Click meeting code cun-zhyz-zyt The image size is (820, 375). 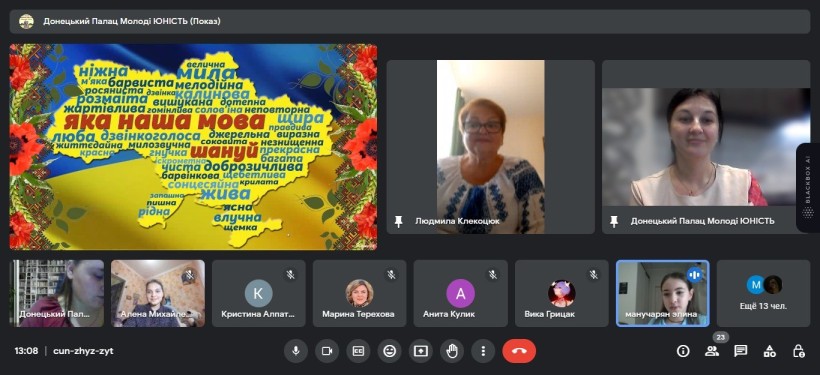tap(83, 351)
